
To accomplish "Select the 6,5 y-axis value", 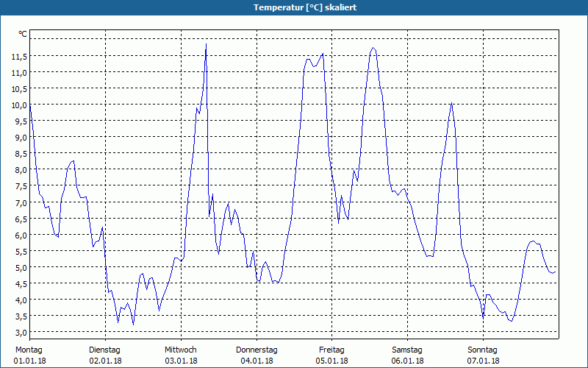I will pos(21,219).
